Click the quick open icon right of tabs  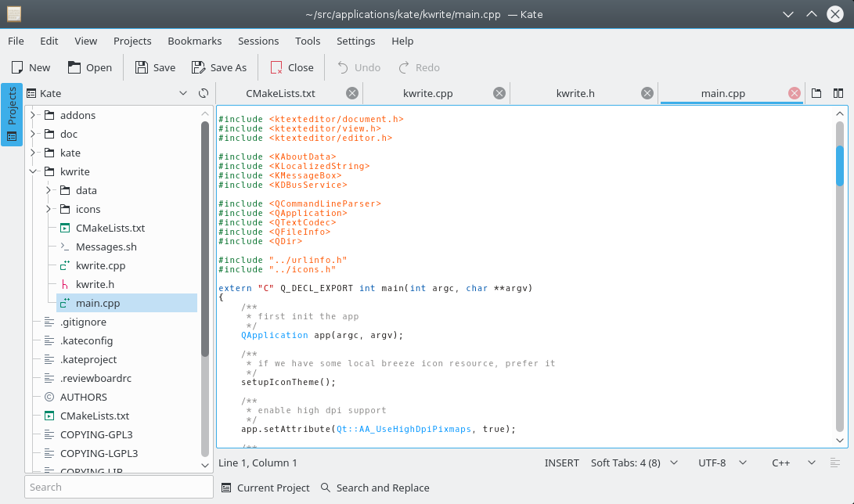pyautogui.click(x=816, y=93)
